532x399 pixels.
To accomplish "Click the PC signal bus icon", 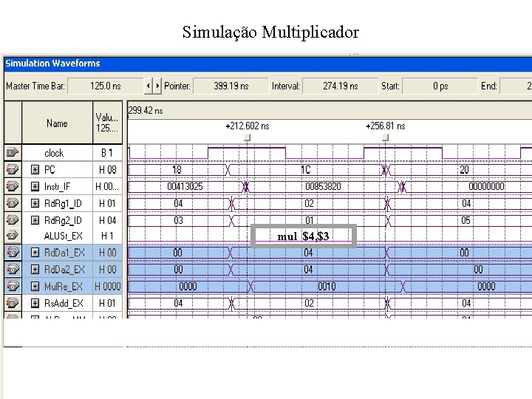I will click(x=13, y=169).
